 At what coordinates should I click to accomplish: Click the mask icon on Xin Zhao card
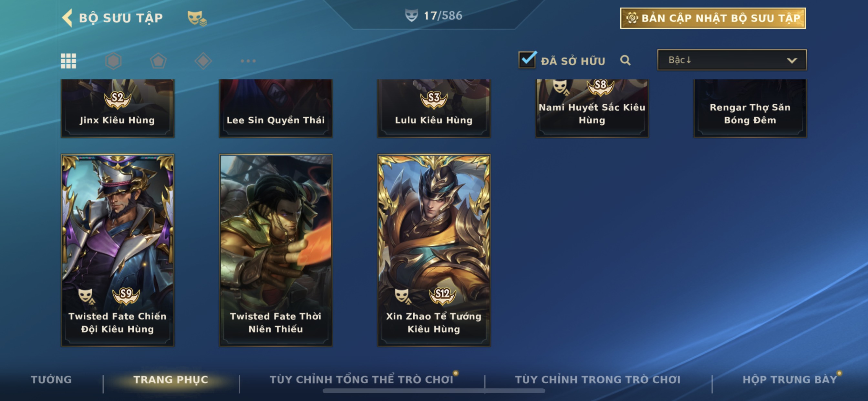(x=402, y=296)
